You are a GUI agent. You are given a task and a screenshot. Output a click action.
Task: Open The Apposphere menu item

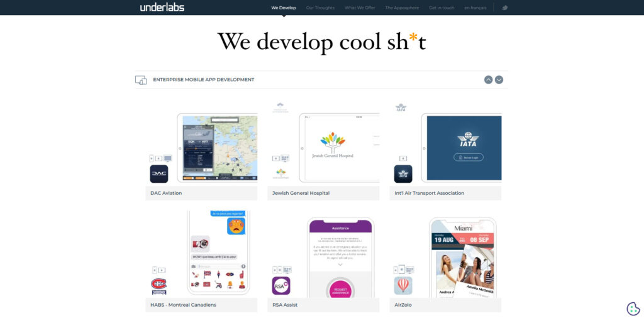tap(402, 8)
